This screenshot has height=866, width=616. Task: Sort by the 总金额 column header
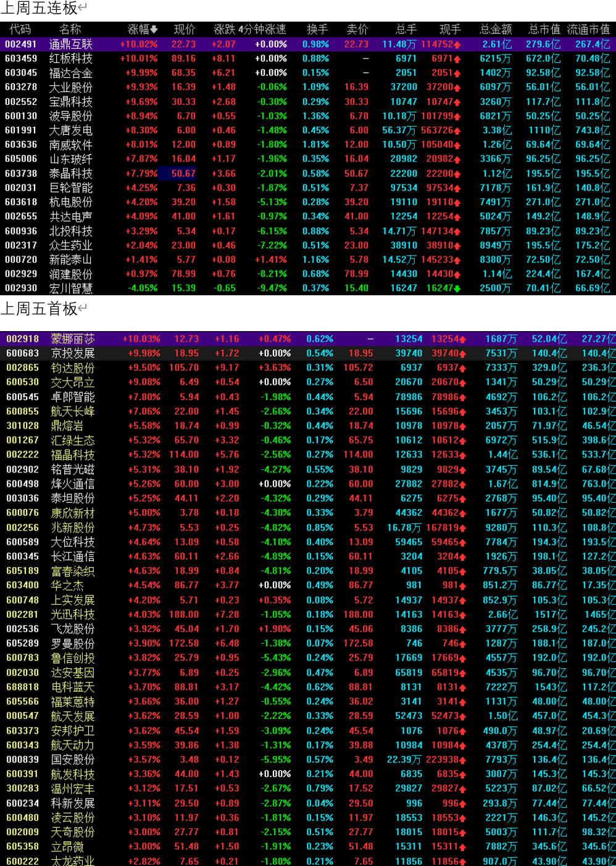coord(496,29)
